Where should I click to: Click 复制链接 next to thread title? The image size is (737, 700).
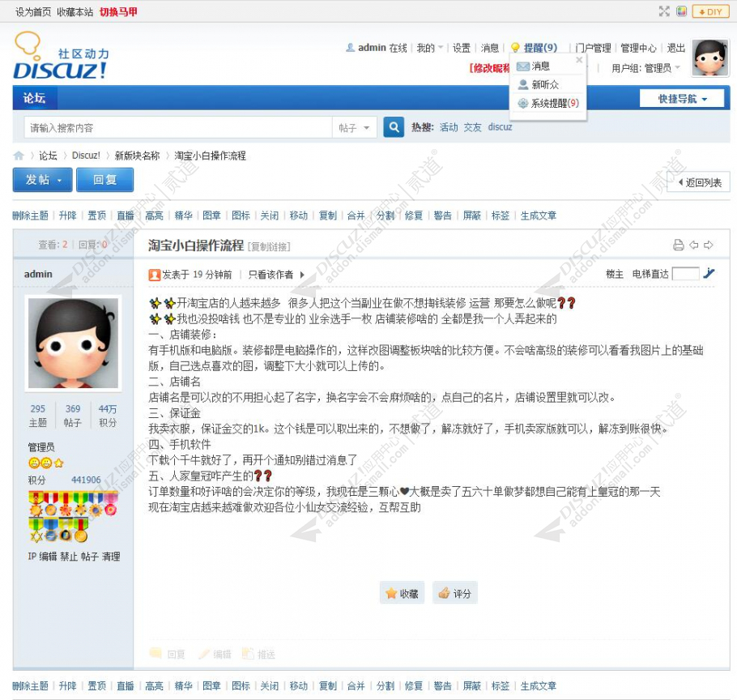(270, 246)
